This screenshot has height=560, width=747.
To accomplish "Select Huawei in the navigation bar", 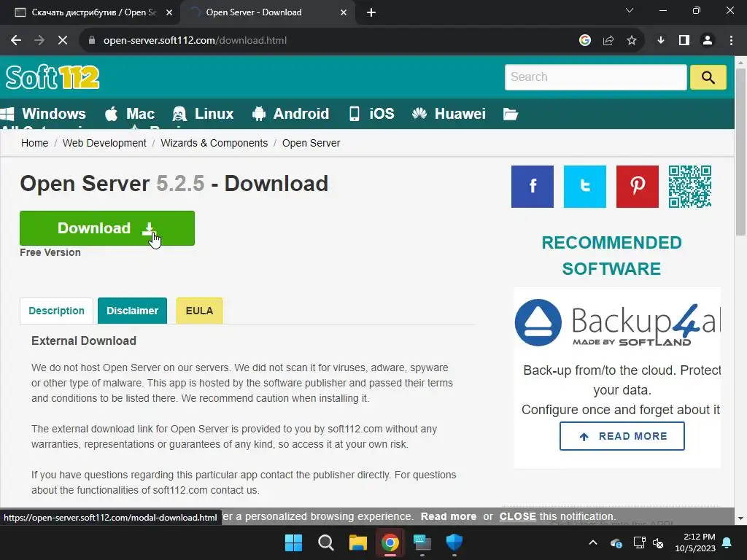I will point(449,114).
